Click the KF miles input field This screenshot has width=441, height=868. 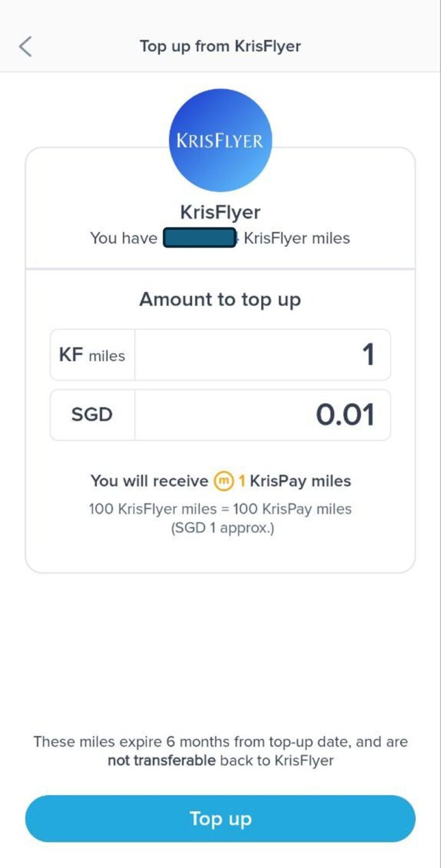pyautogui.click(x=262, y=355)
